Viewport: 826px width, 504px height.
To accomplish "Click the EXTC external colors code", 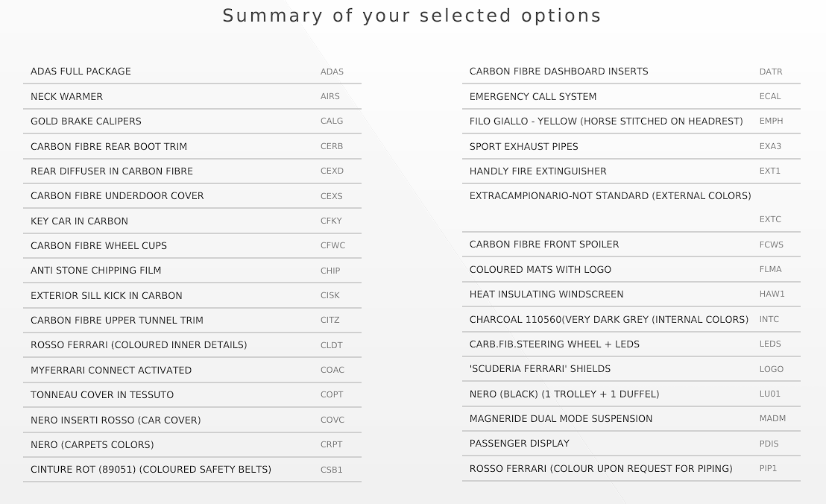I will (x=770, y=219).
